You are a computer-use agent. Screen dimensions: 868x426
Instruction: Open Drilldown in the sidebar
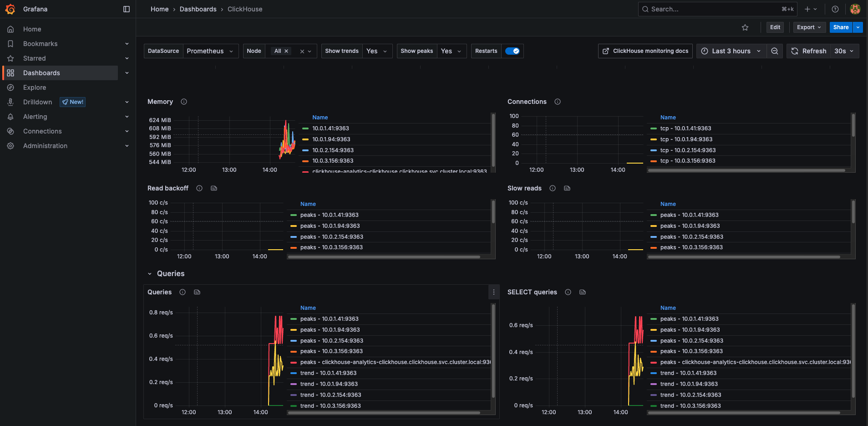click(37, 102)
